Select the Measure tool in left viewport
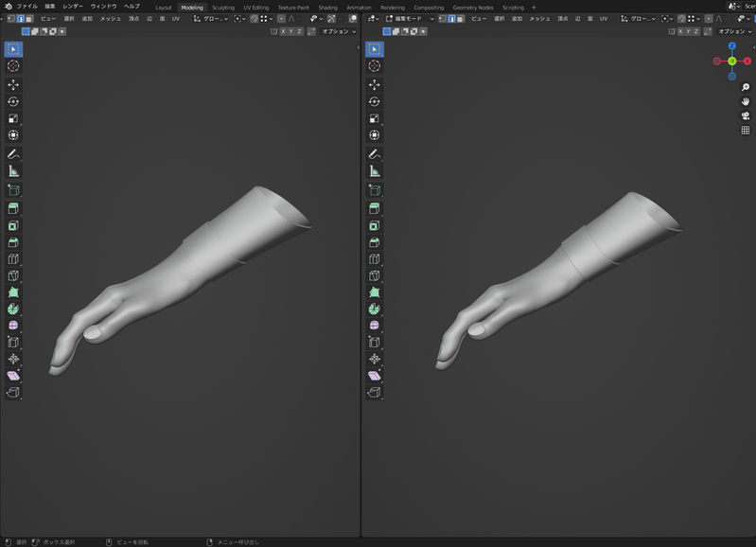The width and height of the screenshot is (756, 547). point(13,171)
